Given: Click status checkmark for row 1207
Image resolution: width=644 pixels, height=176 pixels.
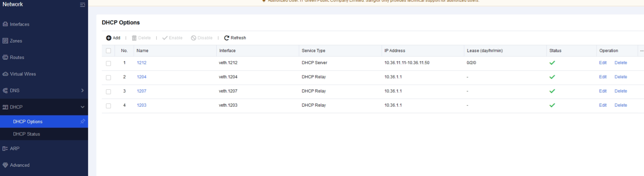Looking at the screenshot, I should tap(552, 91).
